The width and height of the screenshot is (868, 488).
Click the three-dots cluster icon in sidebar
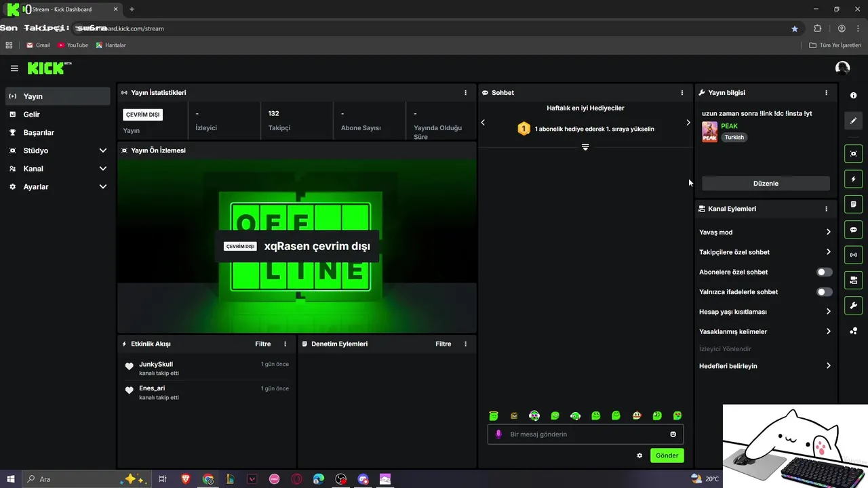pos(853,331)
